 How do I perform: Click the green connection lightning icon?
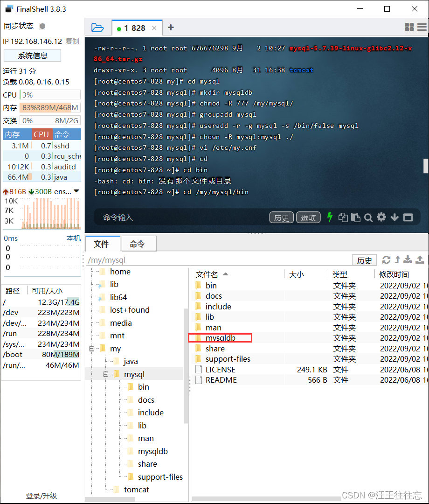330,217
